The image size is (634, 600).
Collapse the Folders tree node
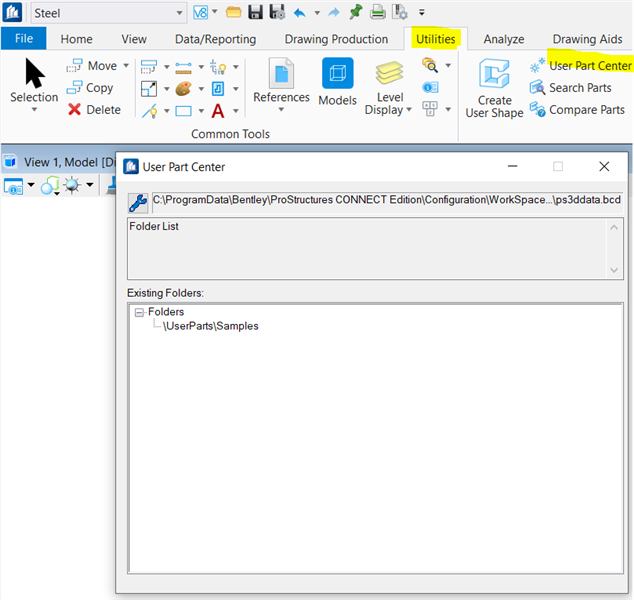(x=139, y=313)
